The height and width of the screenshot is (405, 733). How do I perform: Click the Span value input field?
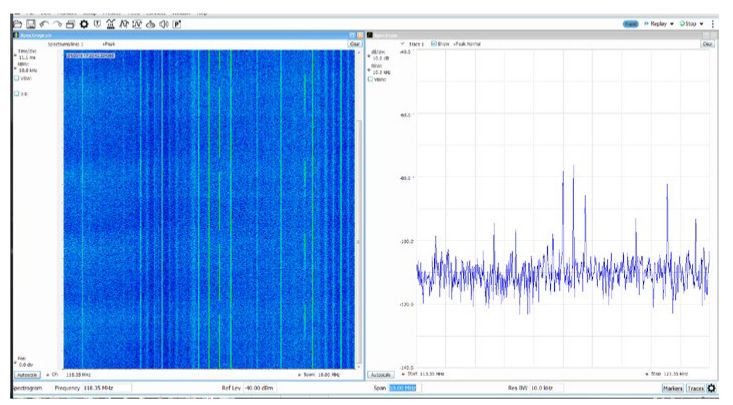pos(402,388)
